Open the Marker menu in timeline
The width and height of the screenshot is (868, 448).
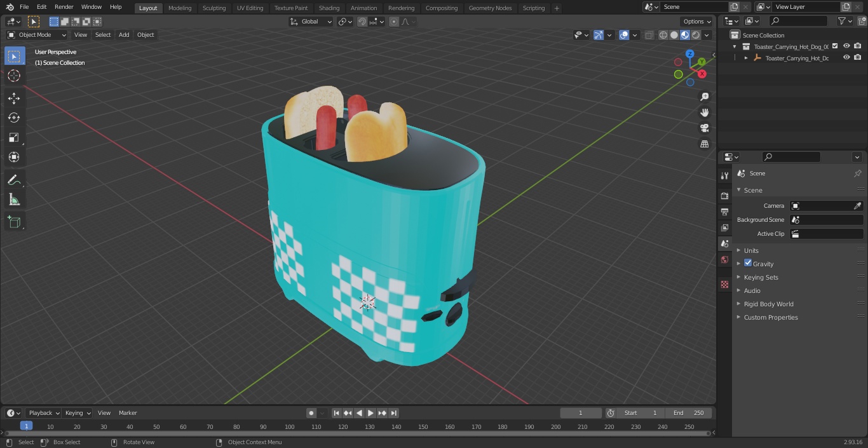tap(128, 413)
